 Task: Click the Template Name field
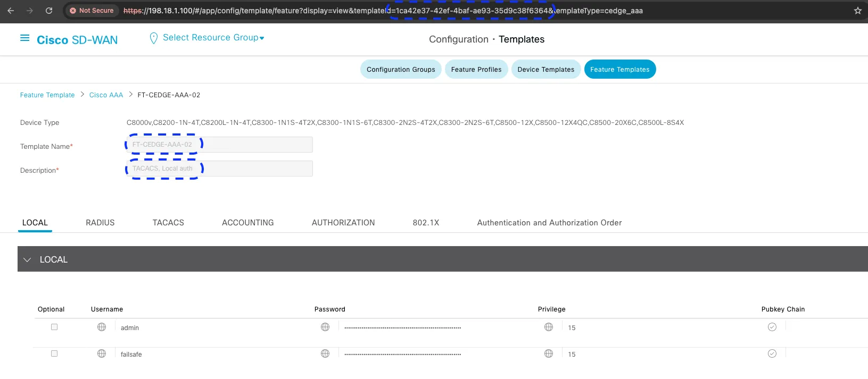click(x=220, y=145)
